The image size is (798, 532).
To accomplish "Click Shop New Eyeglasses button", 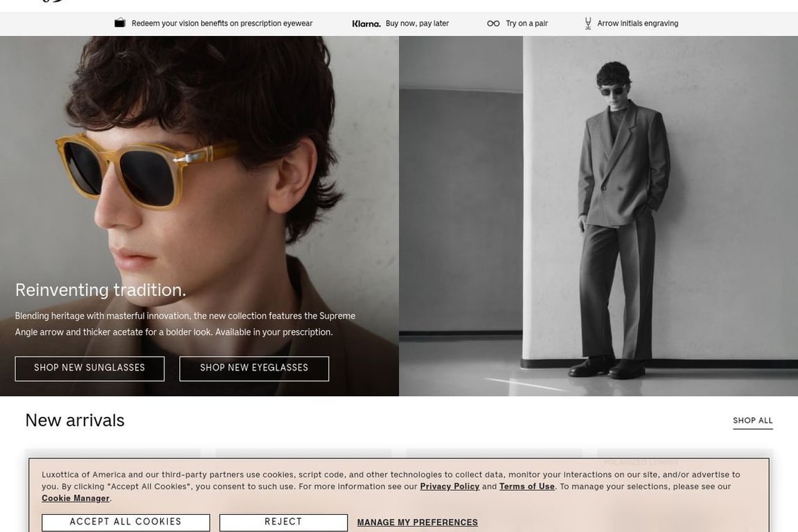I will tap(254, 368).
